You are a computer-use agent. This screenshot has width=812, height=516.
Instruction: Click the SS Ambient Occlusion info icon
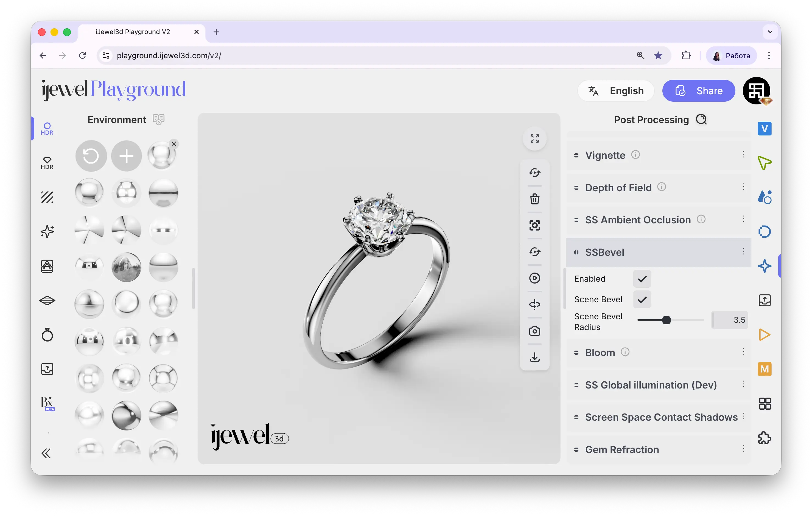pyautogui.click(x=701, y=219)
